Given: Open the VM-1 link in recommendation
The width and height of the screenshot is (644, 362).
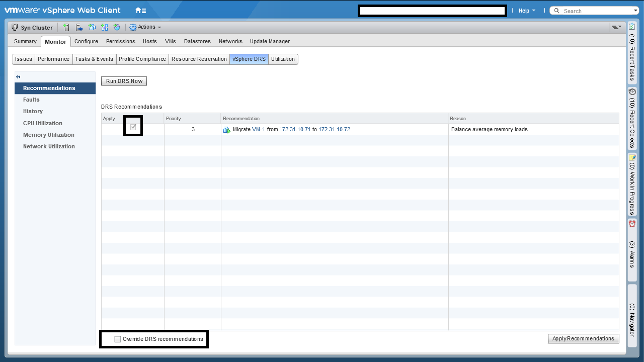Looking at the screenshot, I should click(258, 129).
